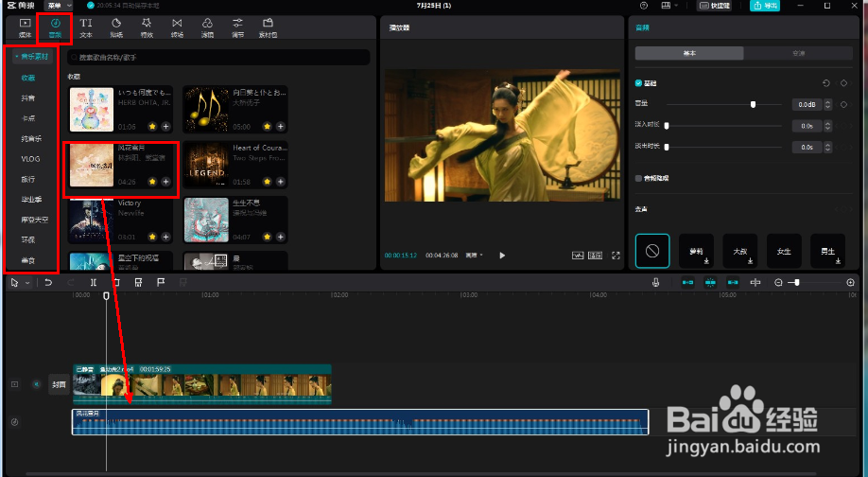Open the 特效 effects tab

click(147, 27)
